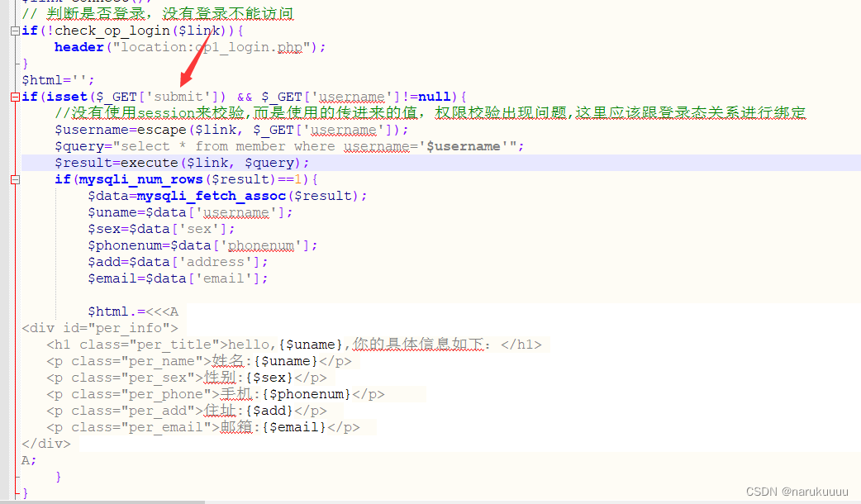The image size is (861, 504).
Task: Click the $add=$data['address'] line
Action: [x=178, y=262]
